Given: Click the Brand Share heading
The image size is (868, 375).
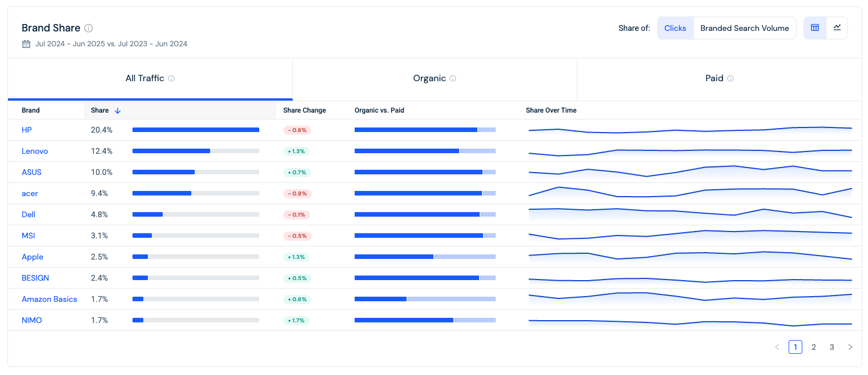Looking at the screenshot, I should 51,28.
